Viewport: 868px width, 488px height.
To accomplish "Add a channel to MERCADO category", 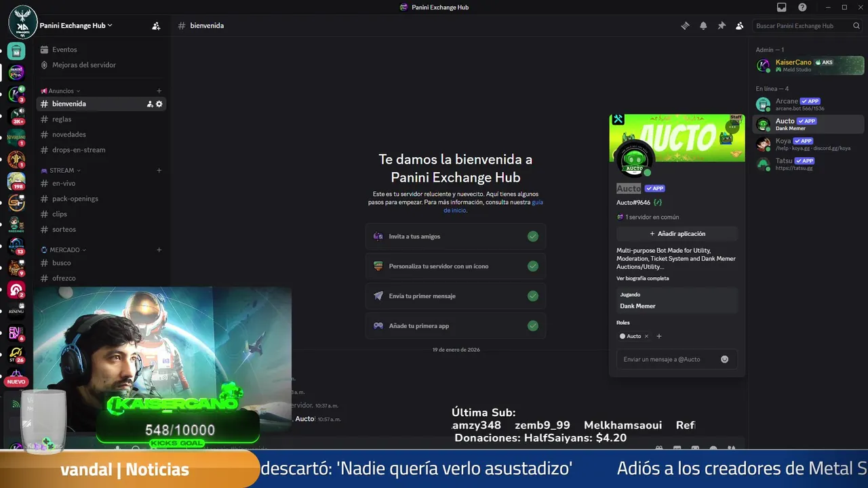I will pyautogui.click(x=159, y=250).
